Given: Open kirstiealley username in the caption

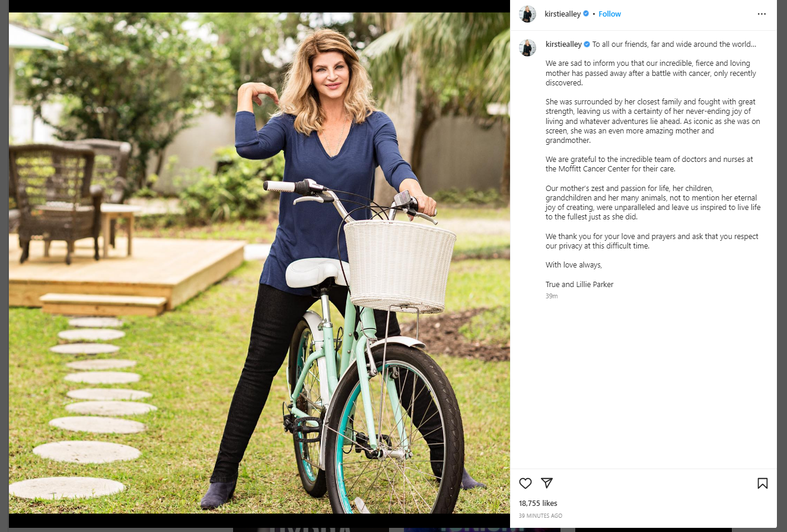Looking at the screenshot, I should [563, 44].
